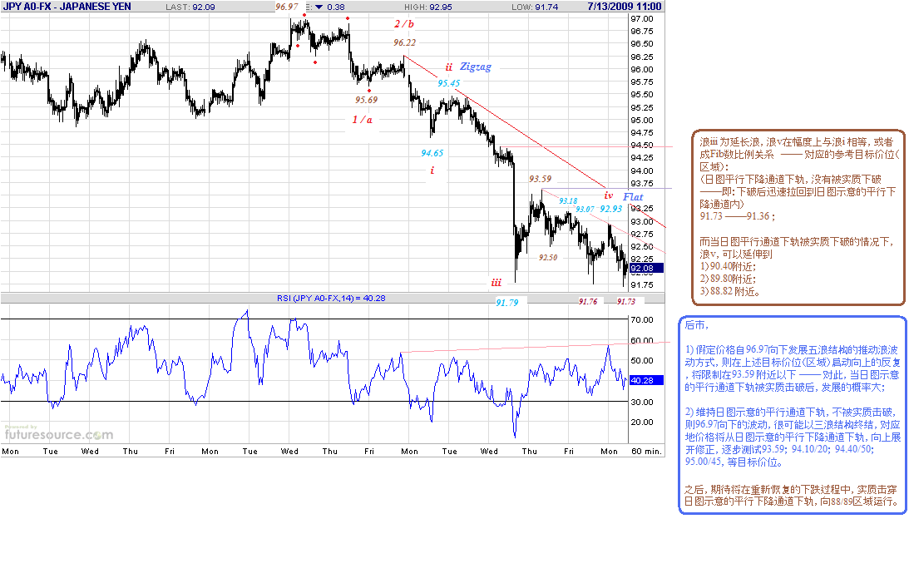The height and width of the screenshot is (588, 909).
Task: Click the 91.76 low price label
Action: pyautogui.click(x=588, y=302)
